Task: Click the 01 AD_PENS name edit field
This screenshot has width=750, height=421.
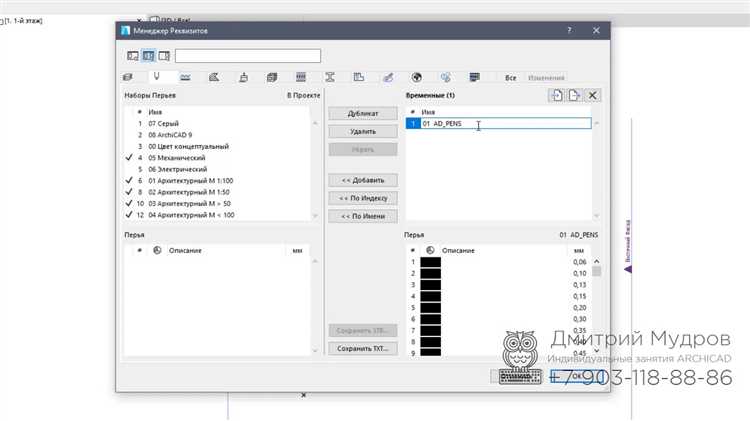Action: 506,123
